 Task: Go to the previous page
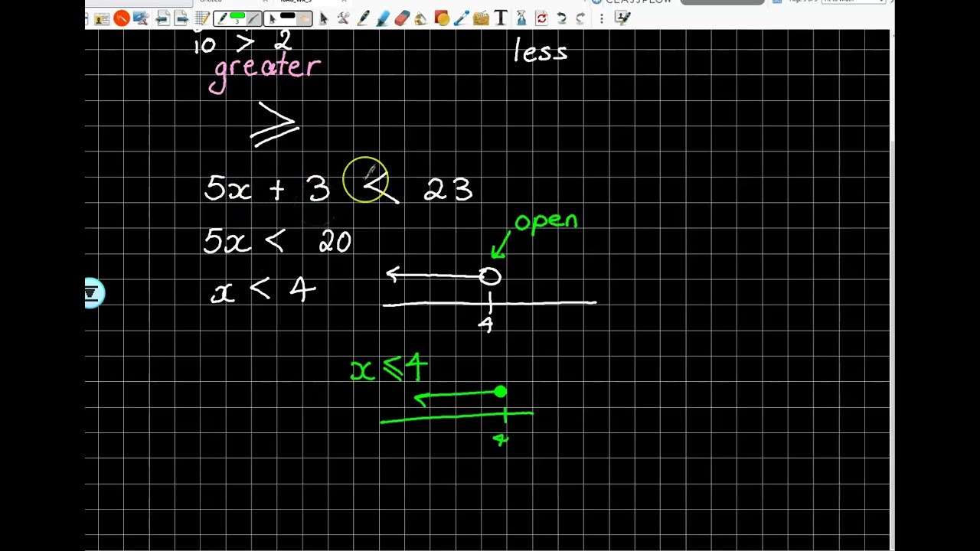[162, 18]
